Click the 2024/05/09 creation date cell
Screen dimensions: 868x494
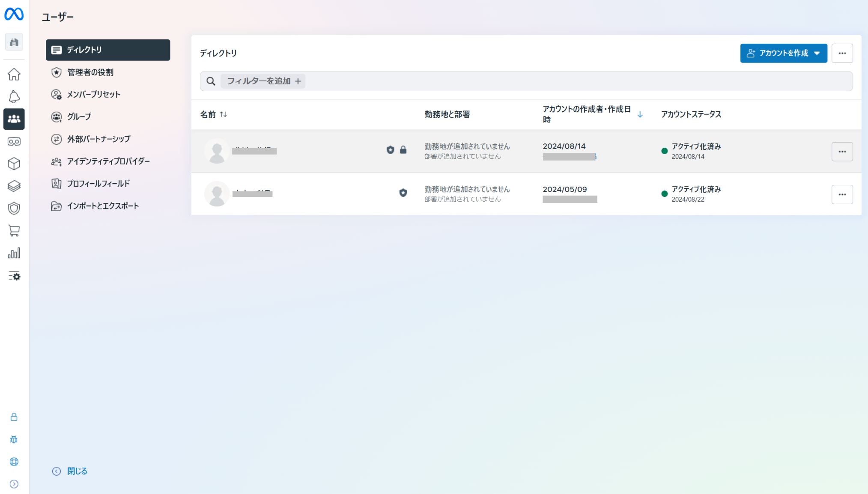(x=564, y=189)
